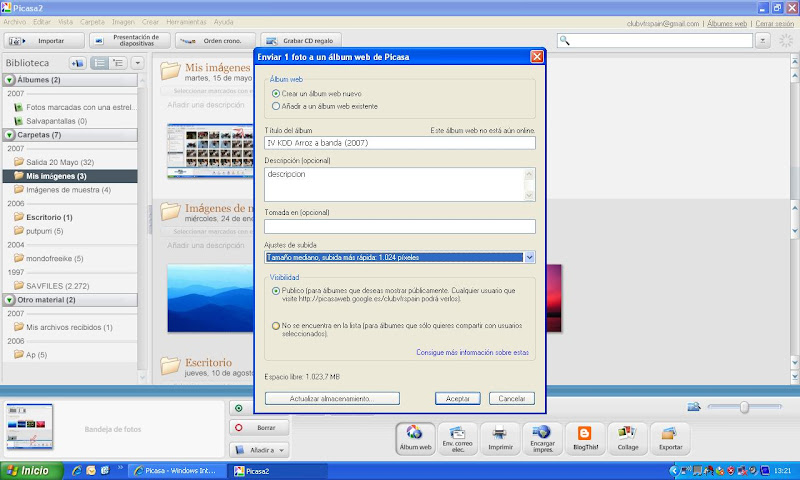Viewport: 800px width, 480px height.
Task: Click the Importar camera button
Action: 44,41
